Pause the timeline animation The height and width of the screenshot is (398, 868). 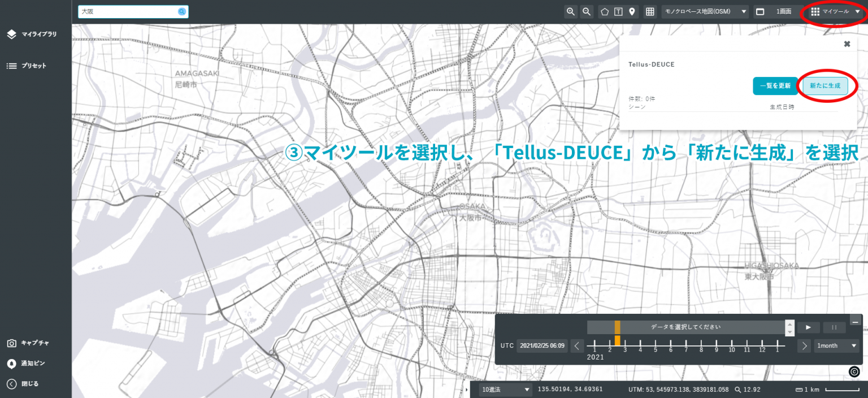834,327
